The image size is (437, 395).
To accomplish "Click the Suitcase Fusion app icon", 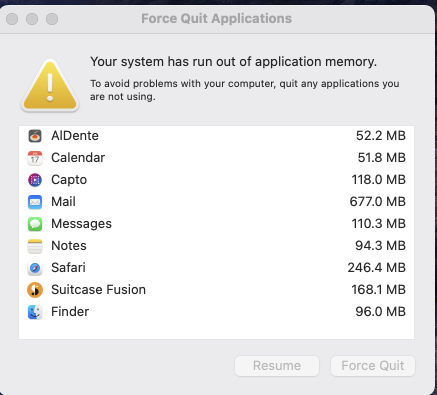I will pos(35,290).
